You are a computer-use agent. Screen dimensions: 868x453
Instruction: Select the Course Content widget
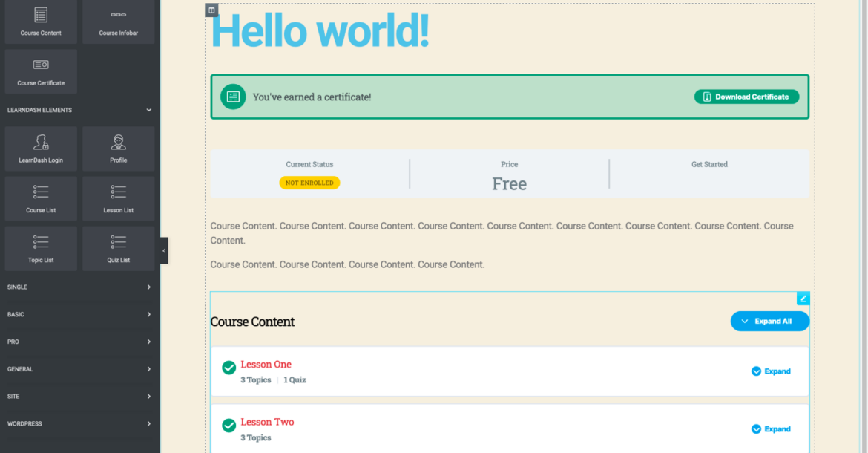[x=41, y=21]
